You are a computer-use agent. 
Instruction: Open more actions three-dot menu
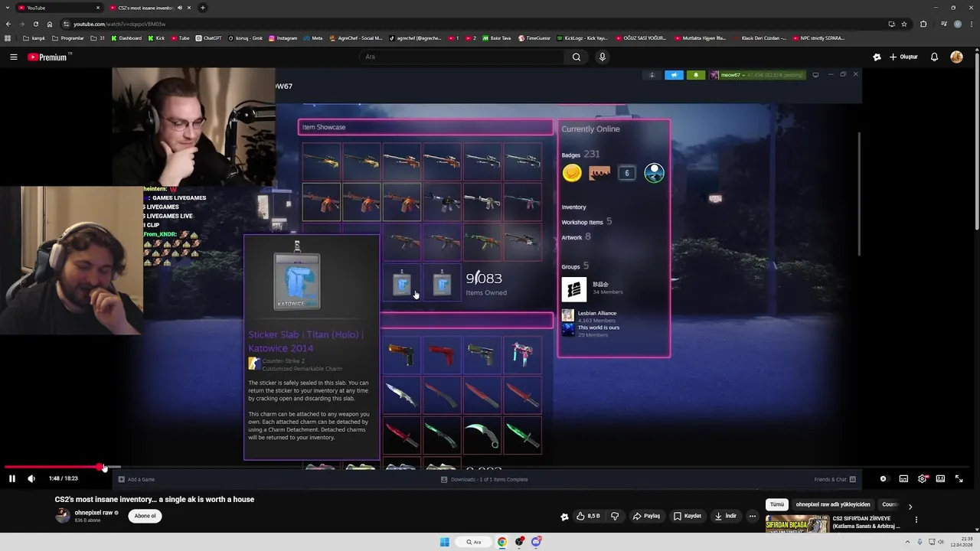(x=753, y=516)
